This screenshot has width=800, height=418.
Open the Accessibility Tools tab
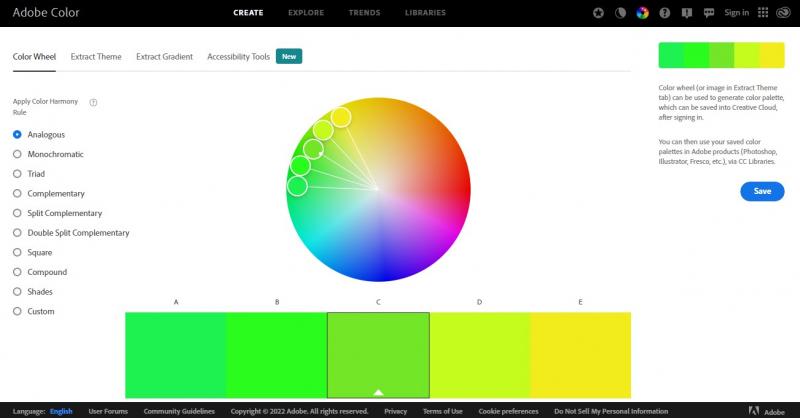[238, 57]
